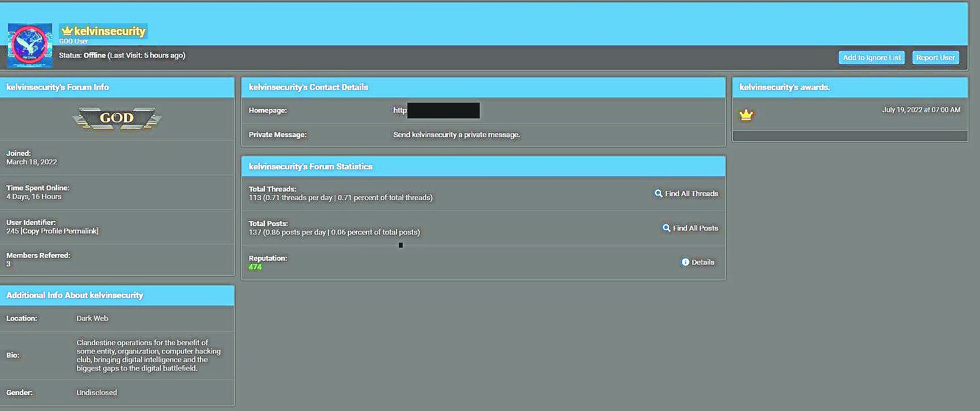
Task: Click the kelvinsecurity's Forum Info header
Action: [58, 87]
